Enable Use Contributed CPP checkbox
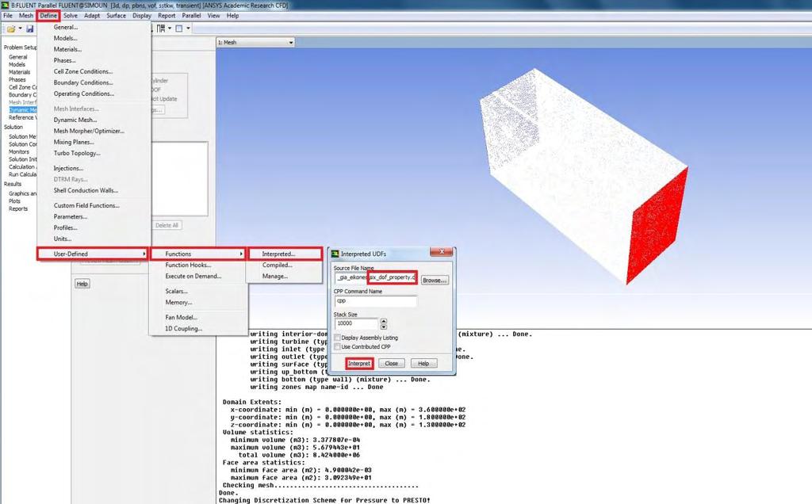The width and height of the screenshot is (812, 504). coord(338,346)
